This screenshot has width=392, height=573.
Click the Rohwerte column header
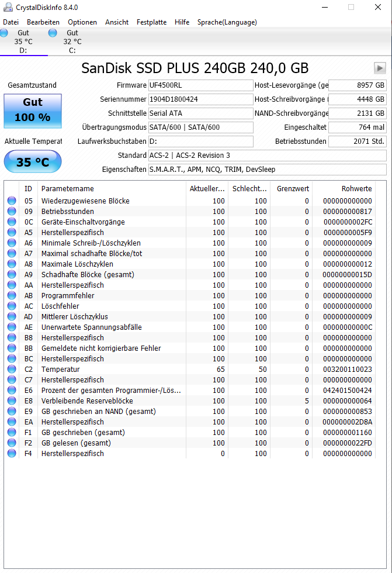pos(344,188)
